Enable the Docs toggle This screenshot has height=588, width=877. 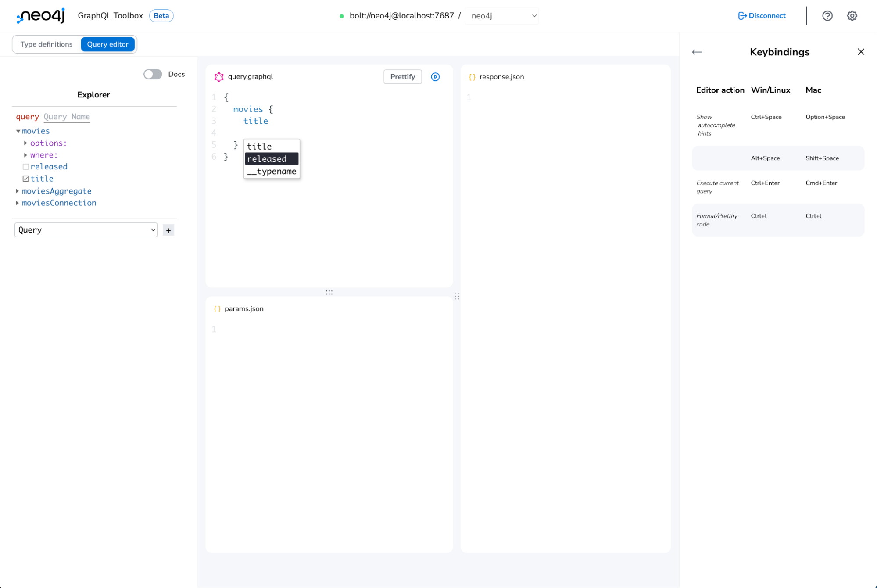point(152,74)
